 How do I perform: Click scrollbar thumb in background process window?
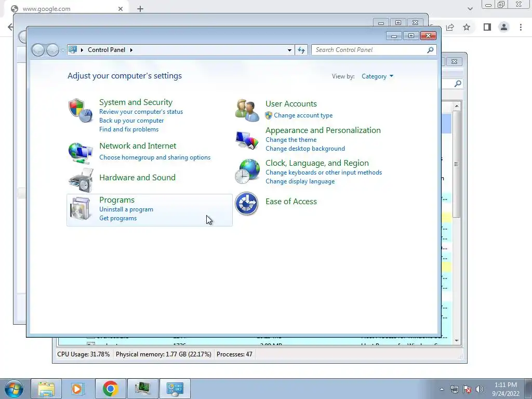(456, 164)
